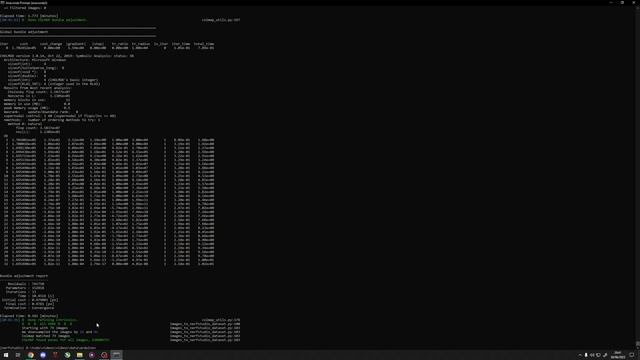This screenshot has width=640, height=360.
Task: Show hidden system tray icons chevron
Action: pyautogui.click(x=580, y=355)
